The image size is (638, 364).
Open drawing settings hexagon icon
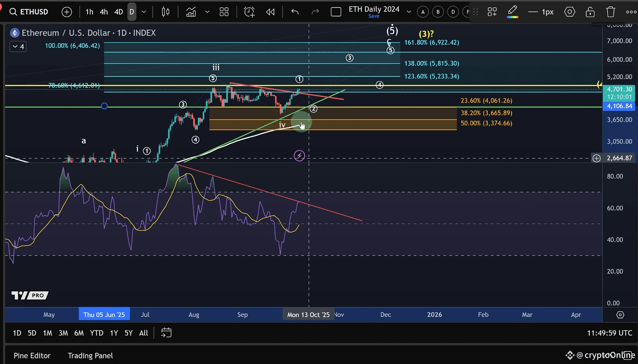570,12
